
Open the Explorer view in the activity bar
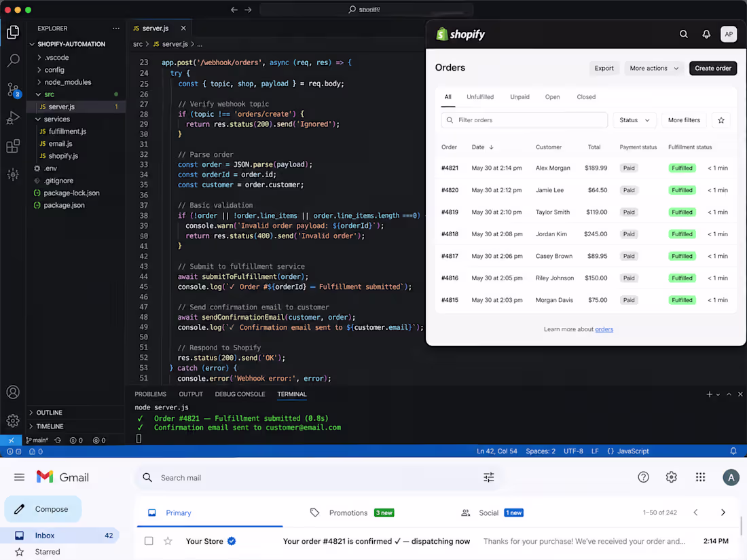[14, 32]
